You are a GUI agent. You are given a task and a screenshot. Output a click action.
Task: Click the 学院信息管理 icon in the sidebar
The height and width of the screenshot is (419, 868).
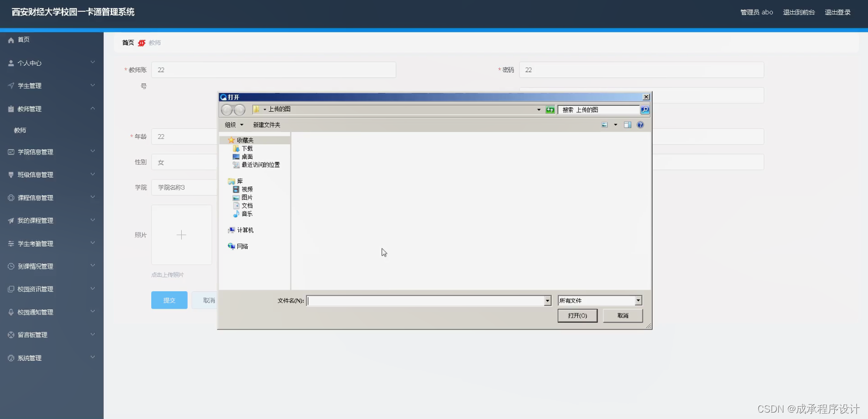click(x=11, y=152)
